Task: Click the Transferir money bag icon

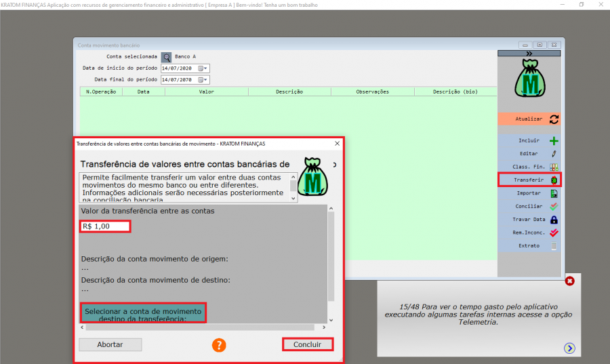Action: 554,180
